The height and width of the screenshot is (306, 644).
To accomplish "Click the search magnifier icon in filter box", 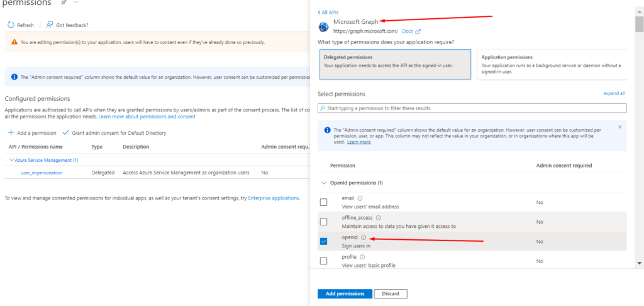I will tap(323, 108).
